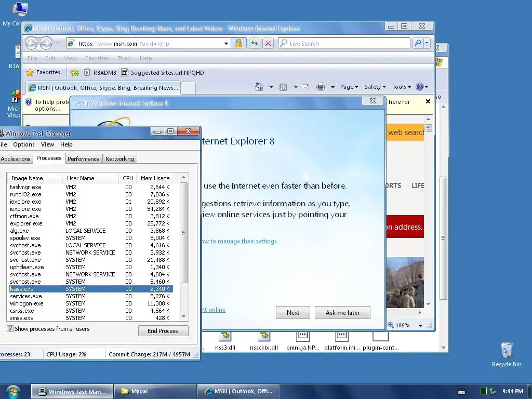532x399 pixels.
Task: Open the Page dropdown menu
Action: (349, 87)
